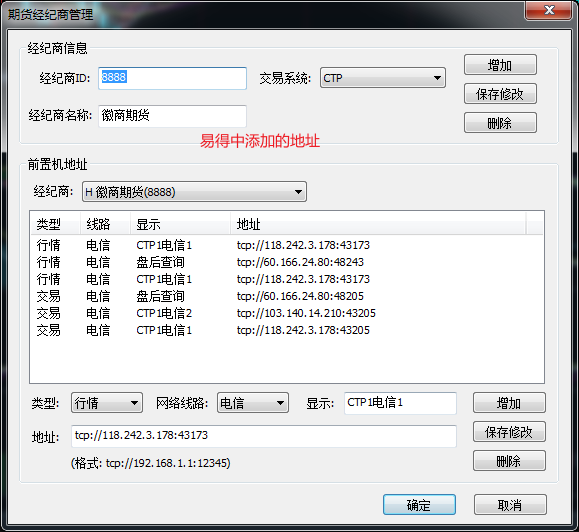
Task: Close the 期货经纪商管理 dialog
Action: [x=548, y=10]
